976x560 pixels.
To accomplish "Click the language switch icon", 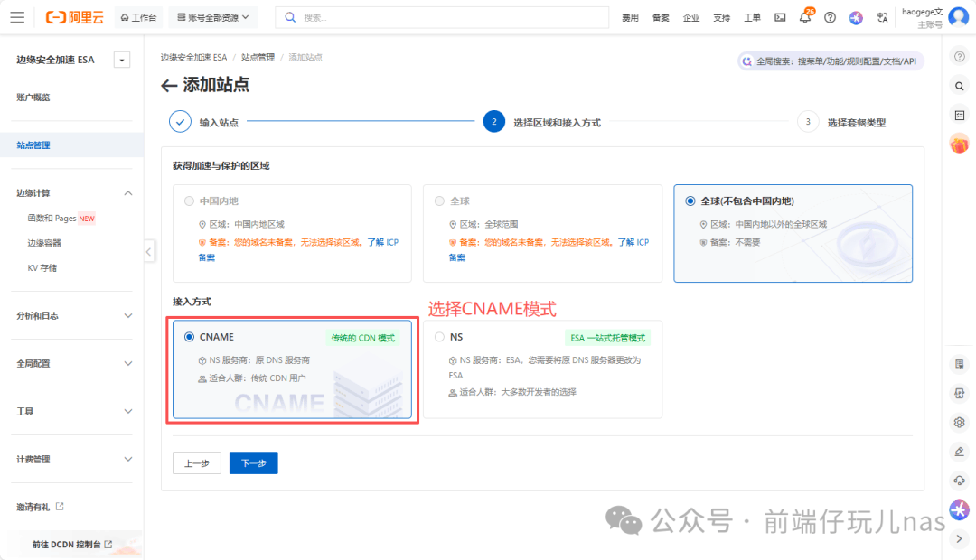I will 882,18.
